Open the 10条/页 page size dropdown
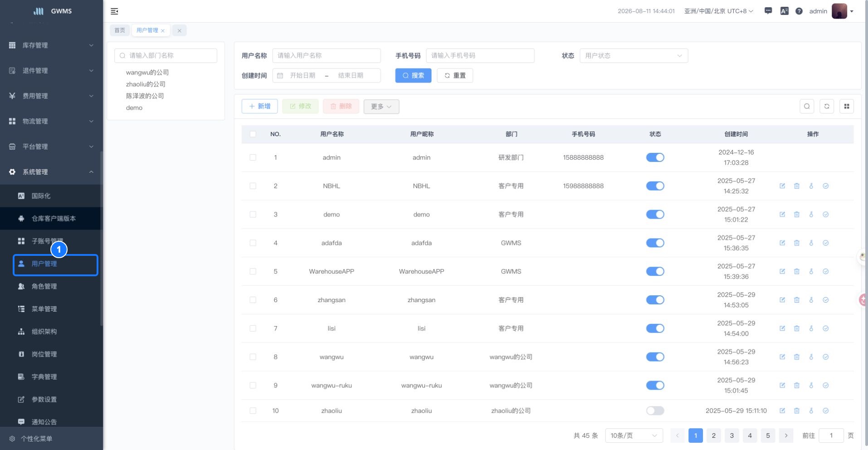The image size is (868, 450). coord(634,435)
